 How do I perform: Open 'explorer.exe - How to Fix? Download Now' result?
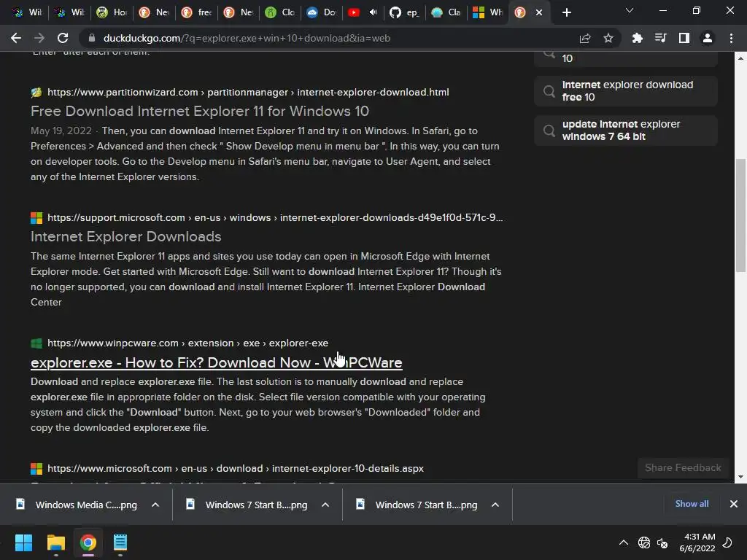216,362
